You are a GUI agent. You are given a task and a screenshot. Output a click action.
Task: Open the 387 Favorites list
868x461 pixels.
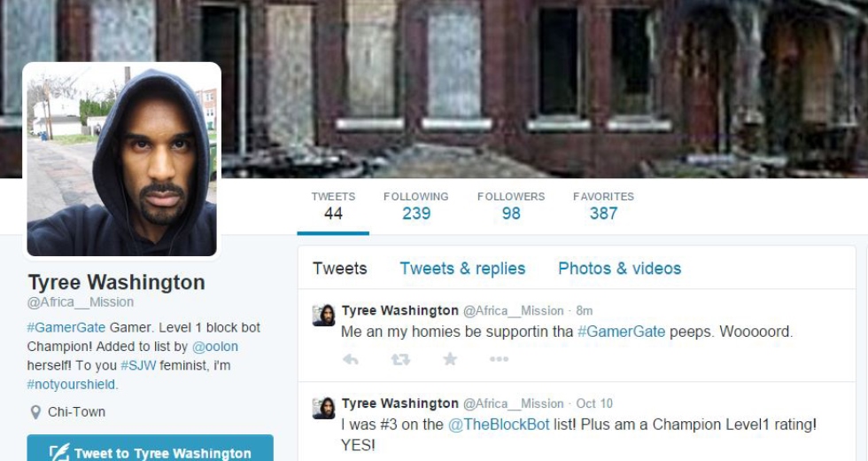(x=603, y=206)
